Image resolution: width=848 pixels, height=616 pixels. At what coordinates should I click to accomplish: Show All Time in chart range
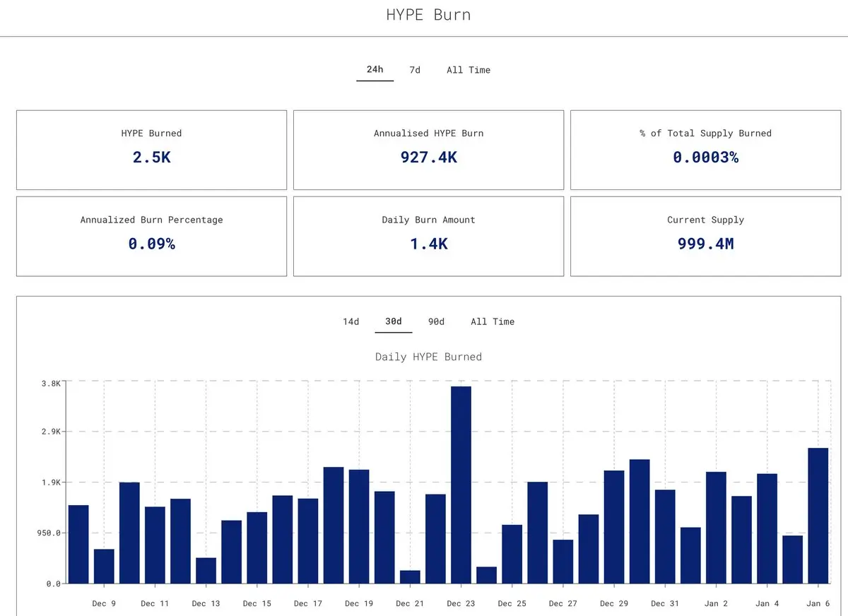(493, 321)
